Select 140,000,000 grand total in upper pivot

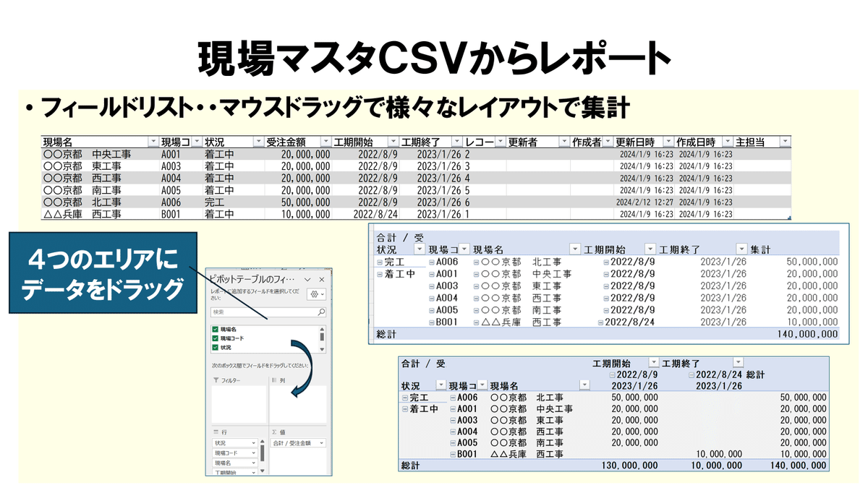[809, 334]
